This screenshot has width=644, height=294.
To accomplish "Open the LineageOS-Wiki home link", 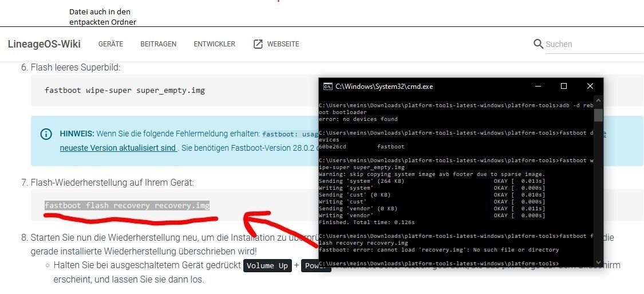I will pyautogui.click(x=44, y=44).
